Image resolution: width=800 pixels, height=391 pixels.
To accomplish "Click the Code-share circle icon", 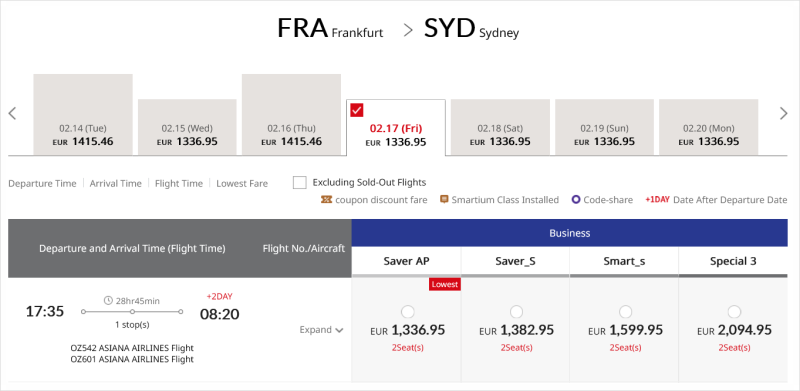I will click(576, 200).
